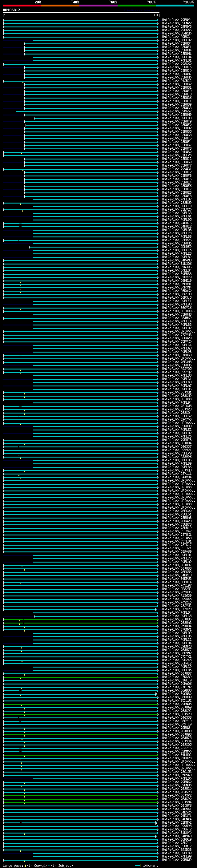
Task: Select label UniRef100_Q90705
Action: pyautogui.click(x=176, y=419)
